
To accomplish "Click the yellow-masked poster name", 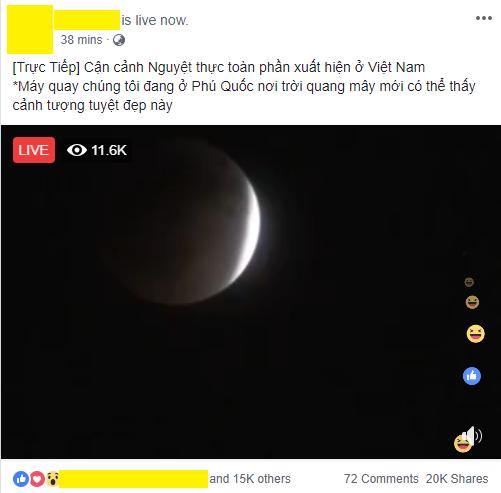I will (x=87, y=20).
